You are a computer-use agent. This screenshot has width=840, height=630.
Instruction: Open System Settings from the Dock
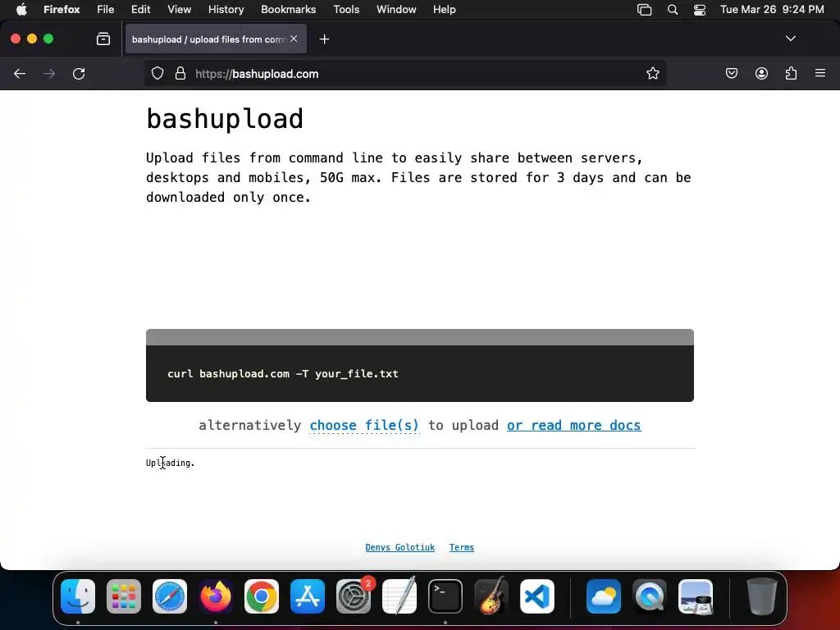[x=354, y=596]
